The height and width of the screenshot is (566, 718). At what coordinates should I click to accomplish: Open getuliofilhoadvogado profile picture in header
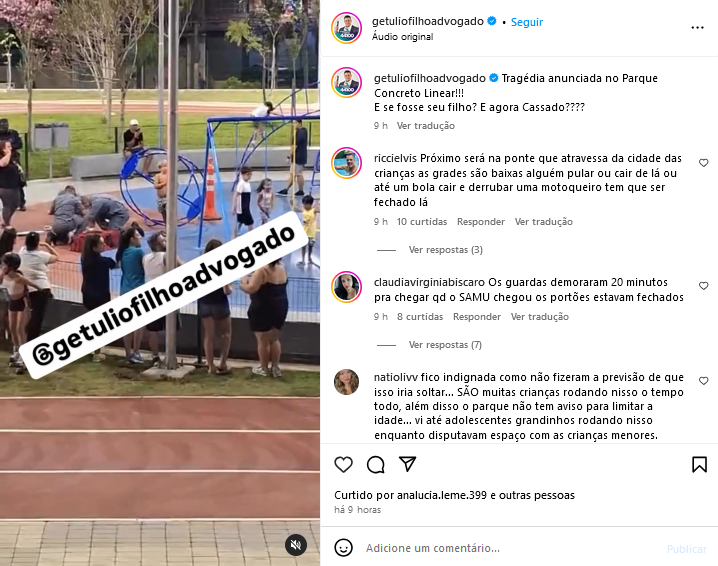(347, 28)
